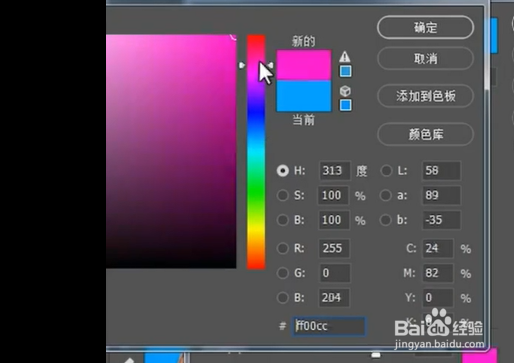This screenshot has height=363, width=514.
Task: Select the H hue radio button
Action: click(x=283, y=171)
